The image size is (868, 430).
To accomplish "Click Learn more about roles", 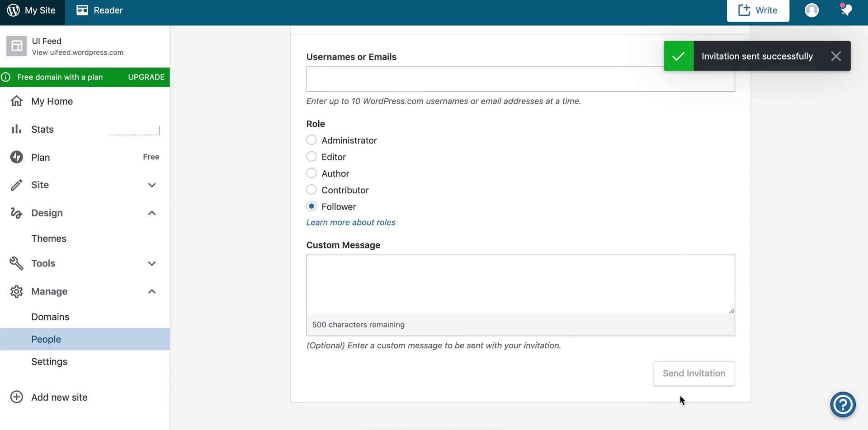I will point(350,222).
